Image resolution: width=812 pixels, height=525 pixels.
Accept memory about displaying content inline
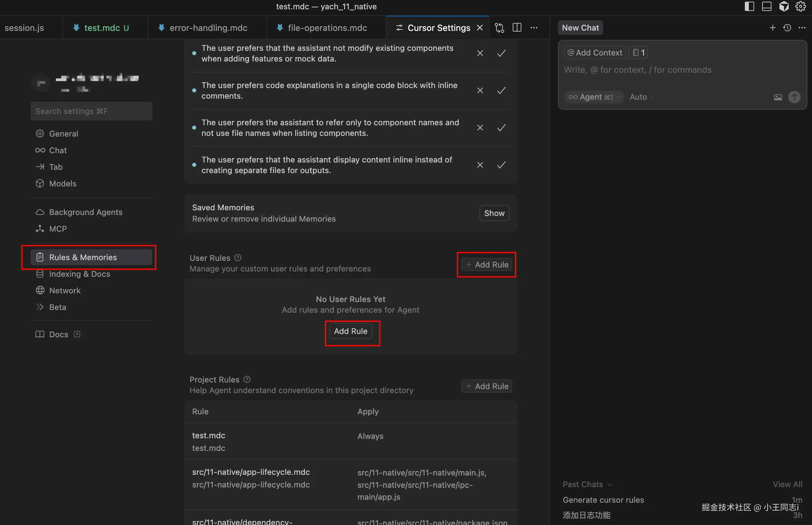(501, 165)
